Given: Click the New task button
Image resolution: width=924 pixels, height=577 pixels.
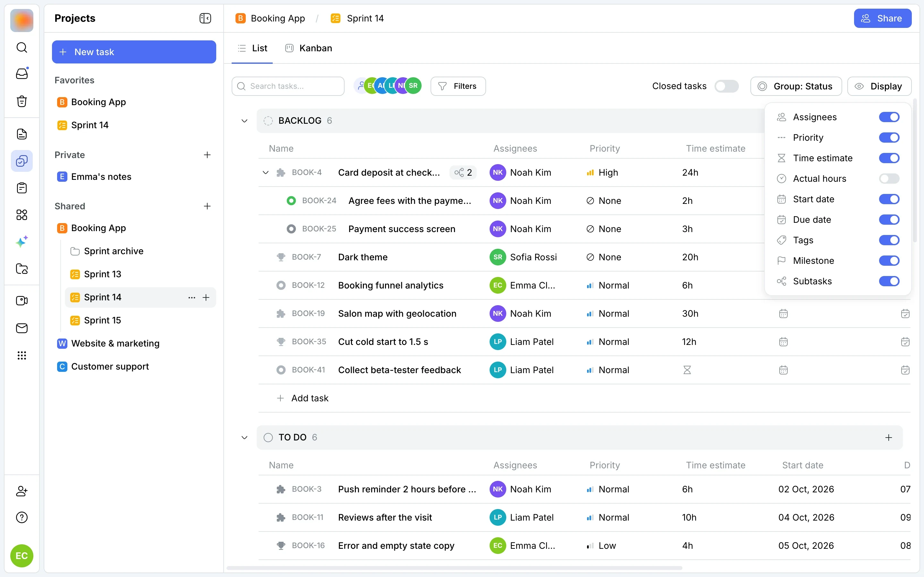Looking at the screenshot, I should [x=134, y=52].
